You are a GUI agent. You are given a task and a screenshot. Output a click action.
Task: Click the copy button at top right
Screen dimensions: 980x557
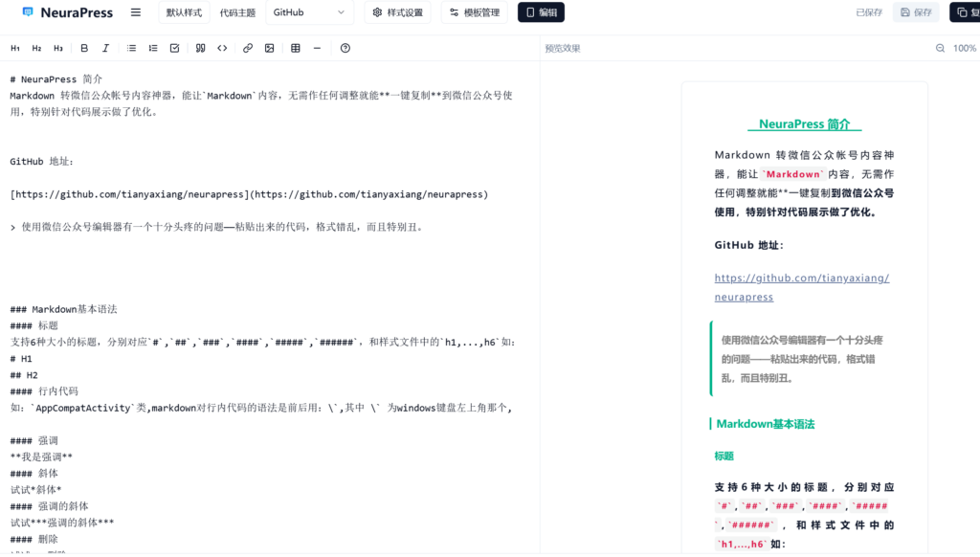966,12
